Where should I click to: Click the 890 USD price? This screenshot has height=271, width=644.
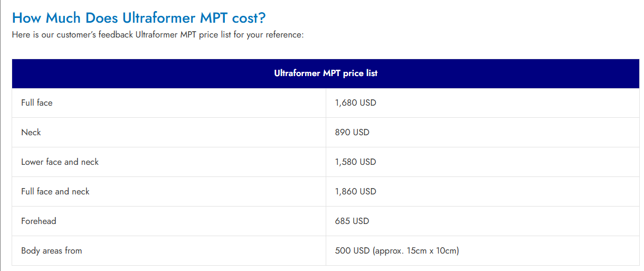(352, 133)
